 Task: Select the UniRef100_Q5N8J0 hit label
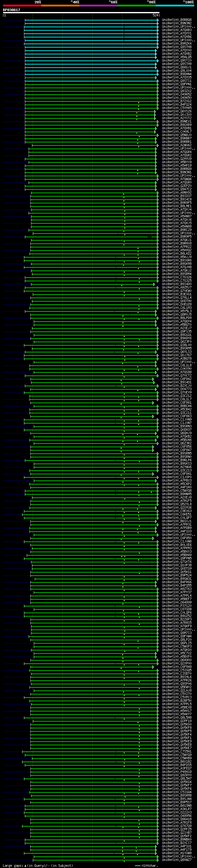[177, 135]
